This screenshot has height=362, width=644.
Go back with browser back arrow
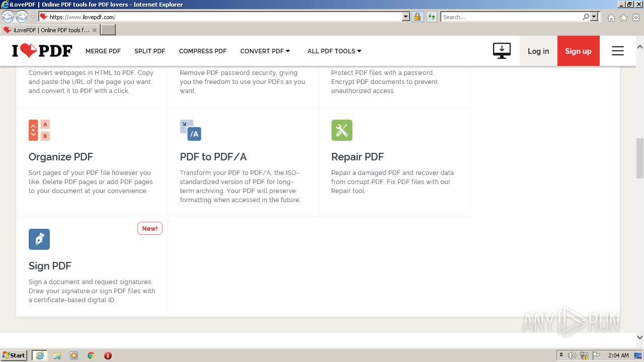(x=8, y=17)
